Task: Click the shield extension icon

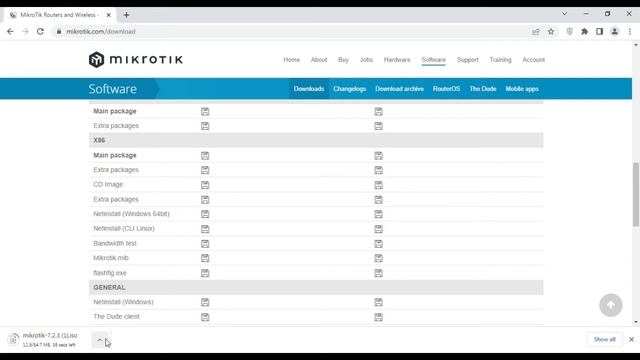Action: pos(569,31)
